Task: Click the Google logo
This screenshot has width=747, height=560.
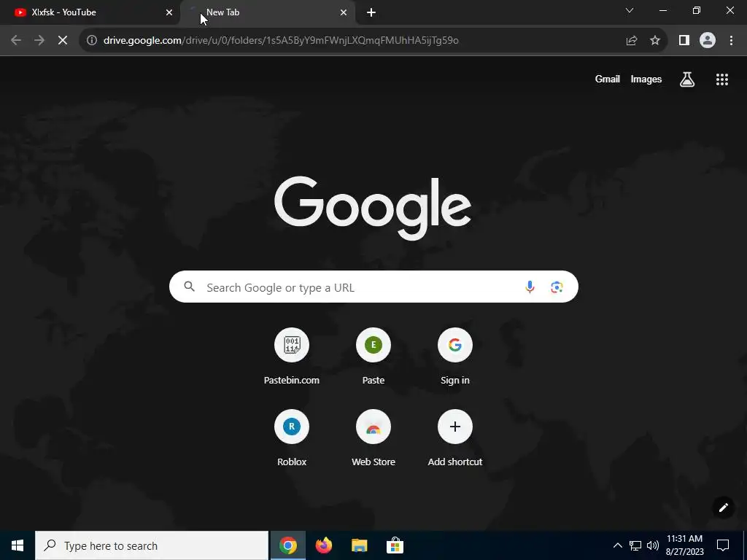Action: pos(373,208)
